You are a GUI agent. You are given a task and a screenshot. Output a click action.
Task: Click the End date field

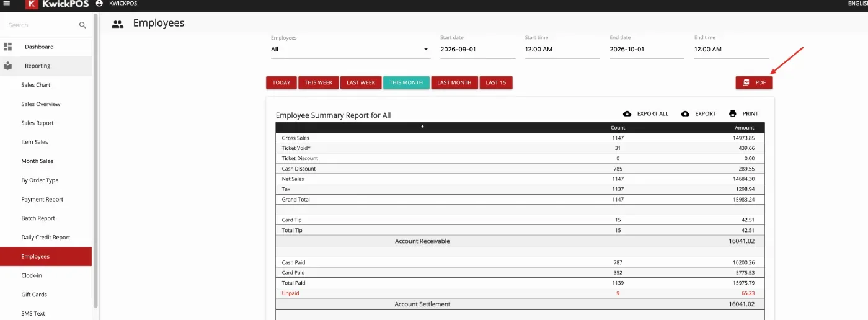tap(647, 49)
